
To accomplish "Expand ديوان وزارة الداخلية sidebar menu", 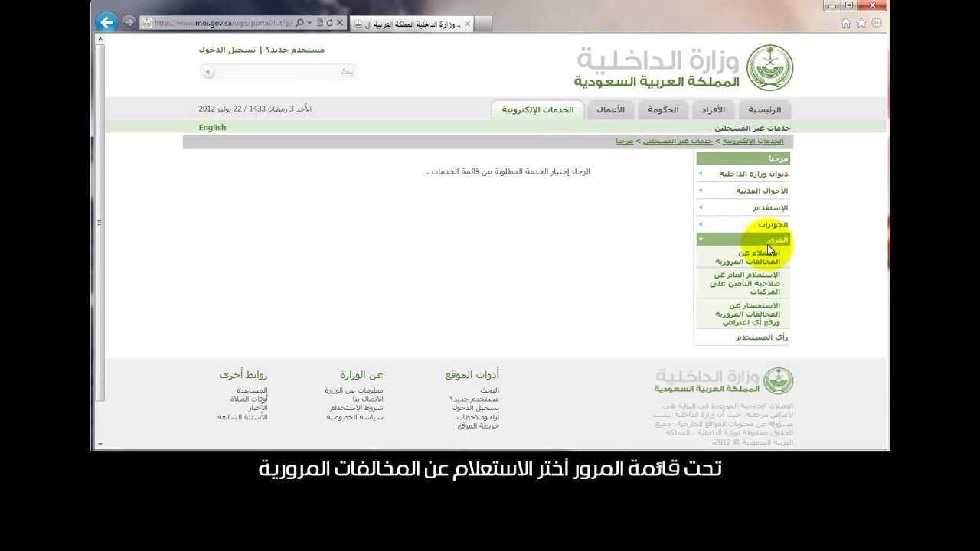I will (742, 174).
